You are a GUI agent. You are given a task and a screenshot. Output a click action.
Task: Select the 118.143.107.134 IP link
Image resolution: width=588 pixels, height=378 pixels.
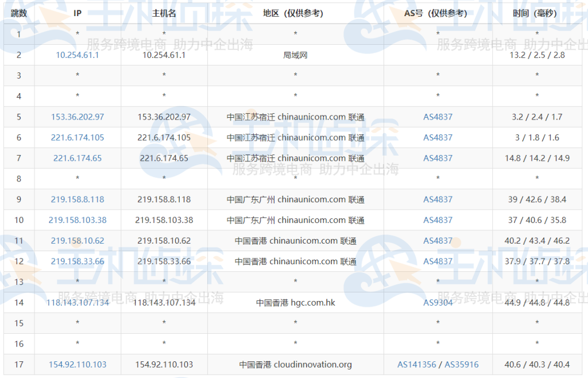coord(77,302)
